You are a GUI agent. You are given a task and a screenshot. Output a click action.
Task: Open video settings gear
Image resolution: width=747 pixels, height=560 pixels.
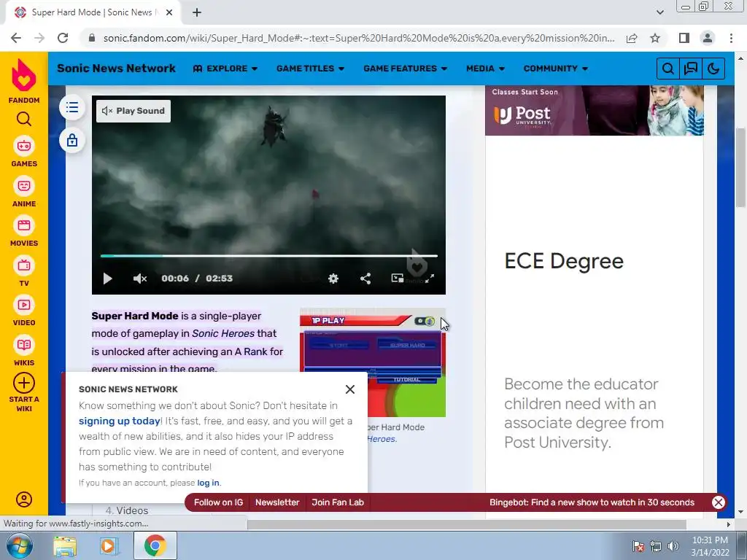[x=333, y=279]
